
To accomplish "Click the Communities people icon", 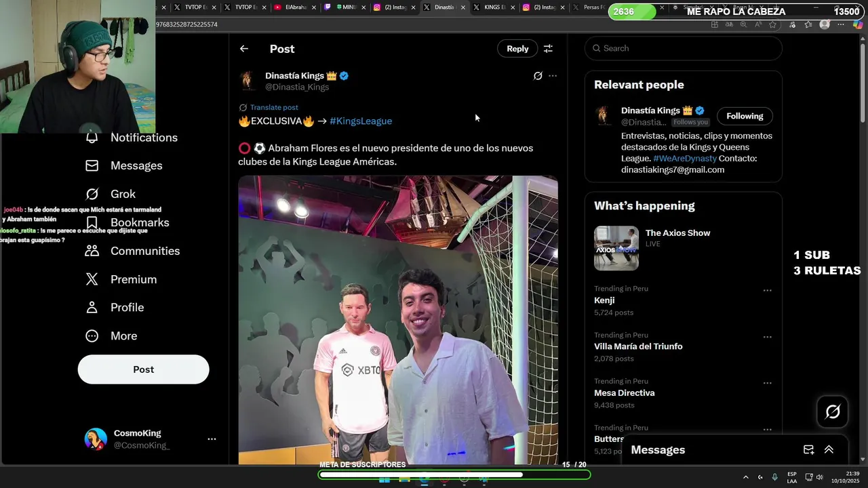I will 92,251.
